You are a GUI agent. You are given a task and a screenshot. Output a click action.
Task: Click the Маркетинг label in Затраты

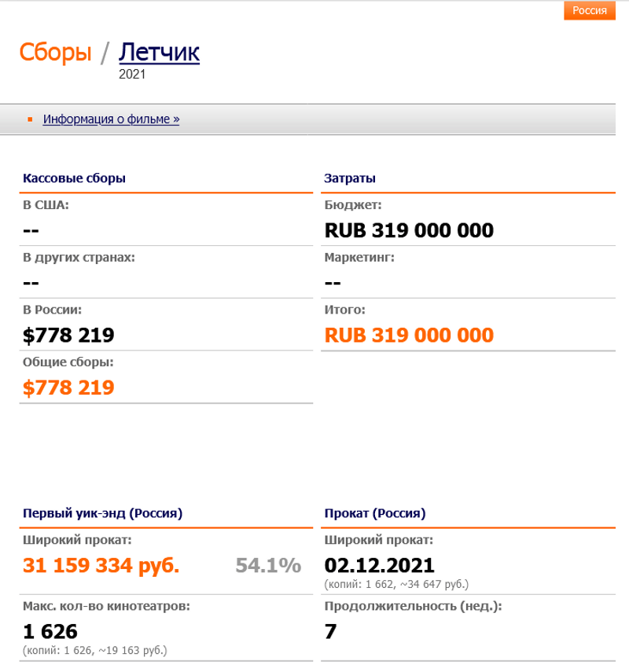pos(359,257)
